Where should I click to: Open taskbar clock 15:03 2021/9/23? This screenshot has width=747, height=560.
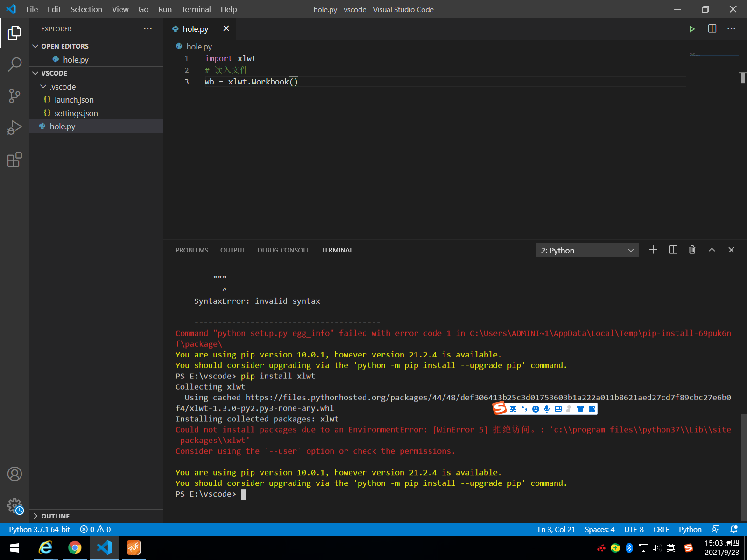[x=721, y=548]
